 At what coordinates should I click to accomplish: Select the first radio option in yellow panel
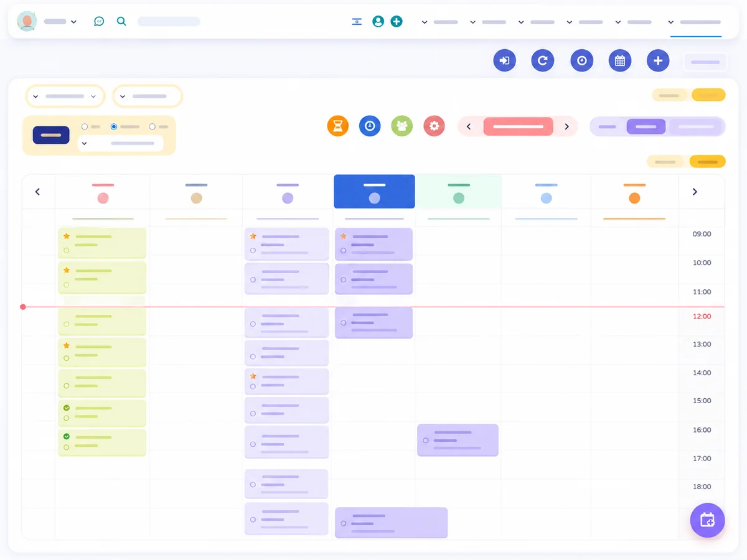85,126
